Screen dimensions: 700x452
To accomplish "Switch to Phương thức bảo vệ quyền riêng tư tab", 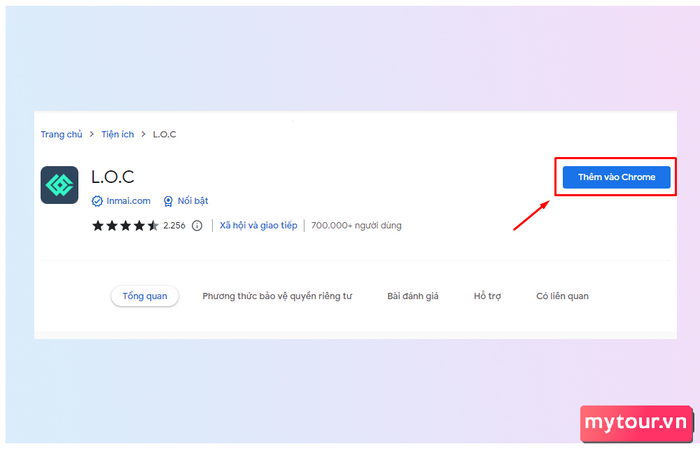I will pos(277,296).
